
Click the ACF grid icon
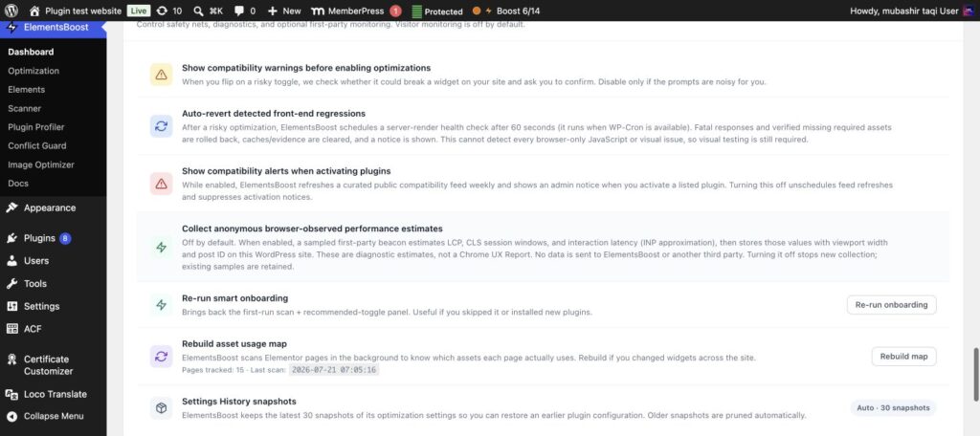(x=11, y=329)
